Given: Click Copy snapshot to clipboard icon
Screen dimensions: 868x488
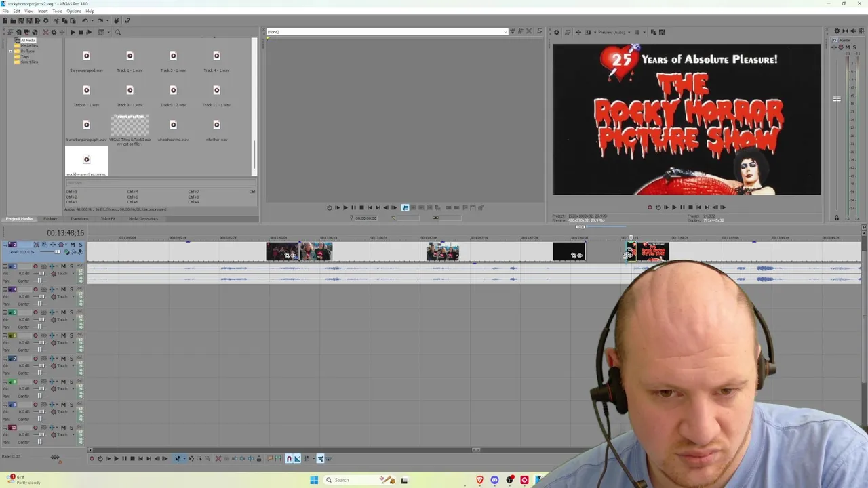Looking at the screenshot, I should pyautogui.click(x=654, y=32).
